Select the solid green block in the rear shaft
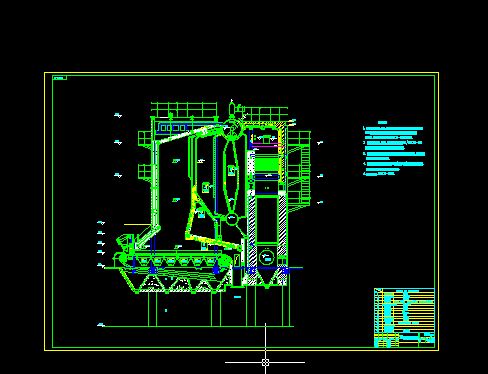 coord(266,165)
